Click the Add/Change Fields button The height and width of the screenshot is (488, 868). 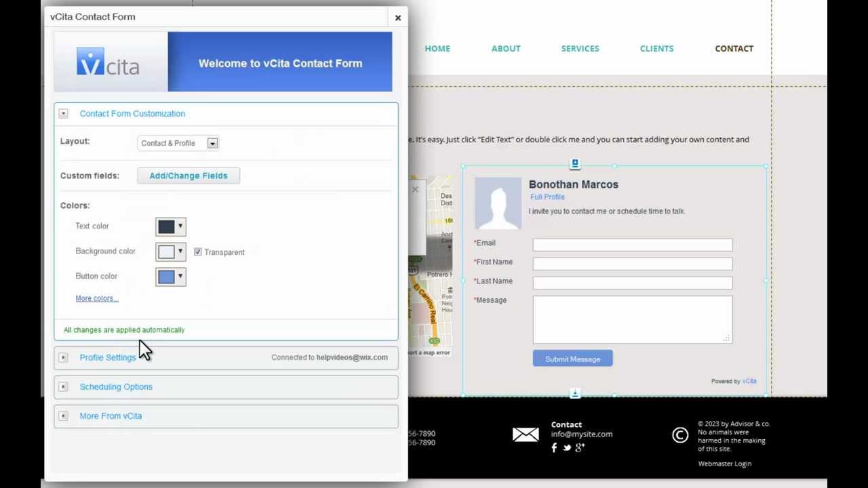189,176
